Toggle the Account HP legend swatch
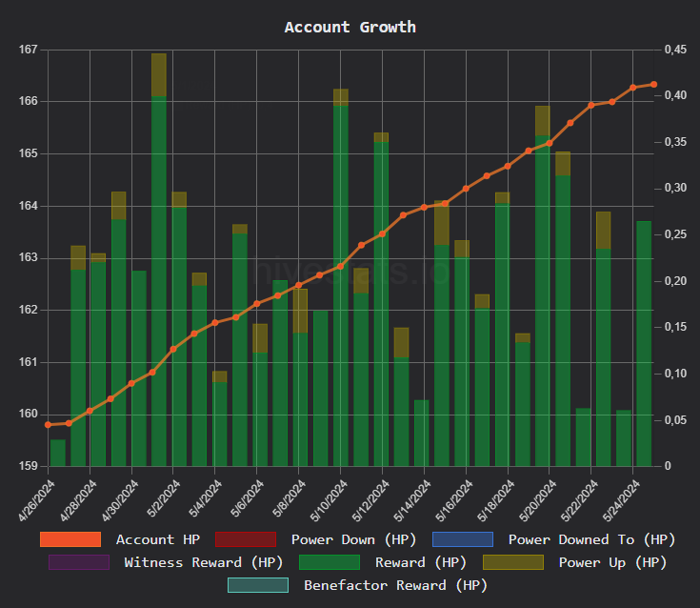 70,539
